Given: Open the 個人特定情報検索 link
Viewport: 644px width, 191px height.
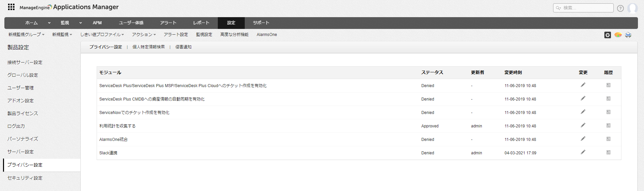Looking at the screenshot, I should (x=148, y=47).
